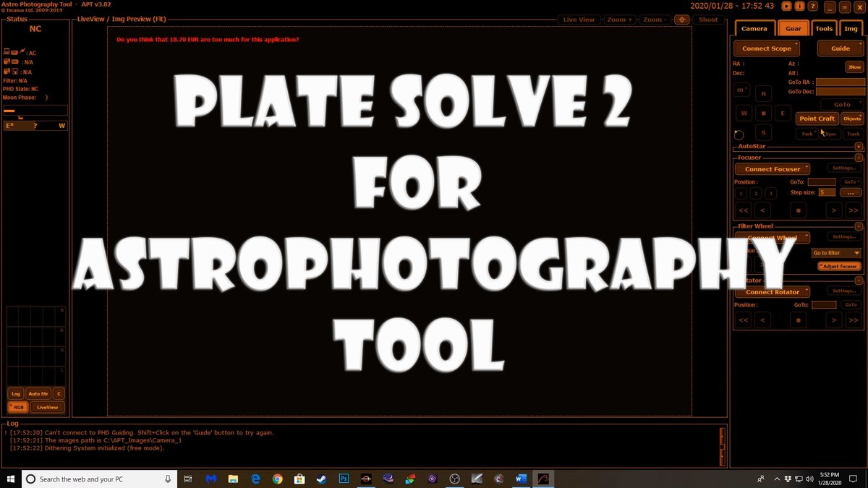Toggle the crosshair overlay icon beside Shoot

point(681,20)
